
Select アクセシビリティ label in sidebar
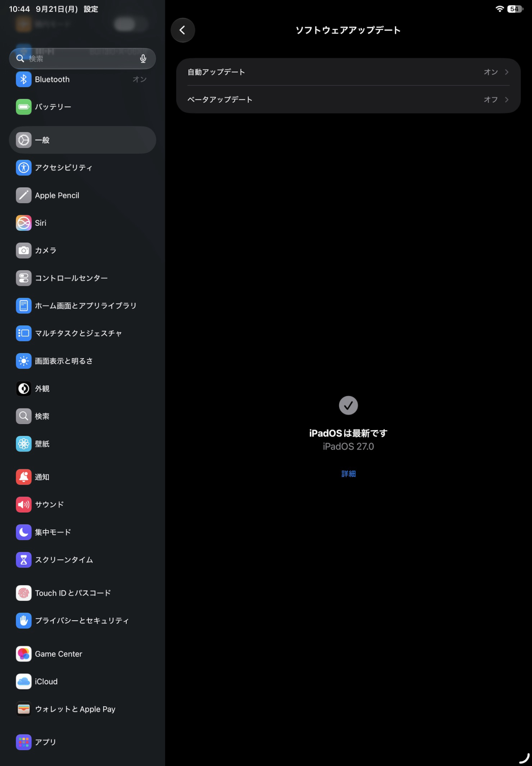64,168
